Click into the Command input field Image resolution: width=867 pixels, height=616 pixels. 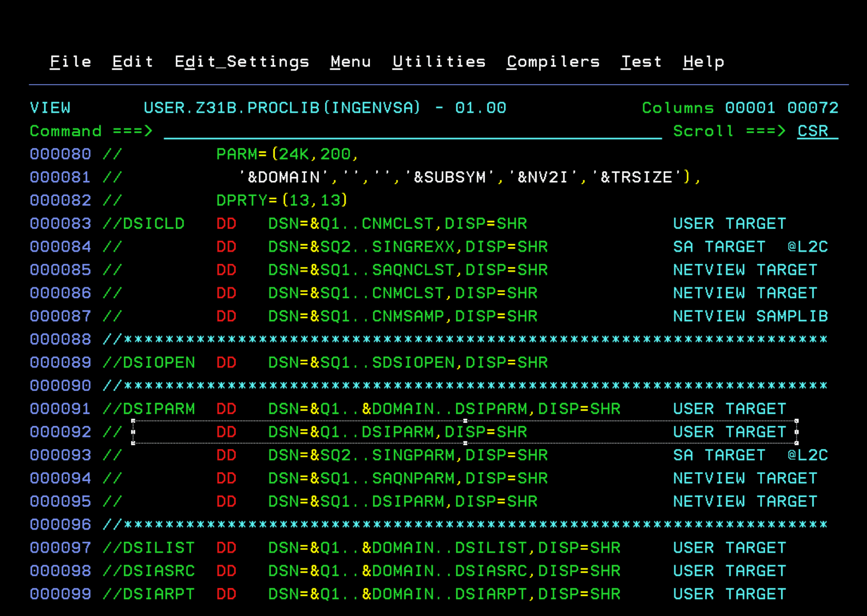[x=411, y=131]
